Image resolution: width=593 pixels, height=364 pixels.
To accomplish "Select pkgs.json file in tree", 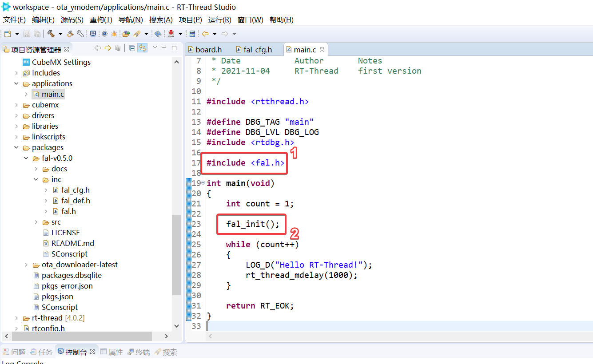I will pos(57,297).
